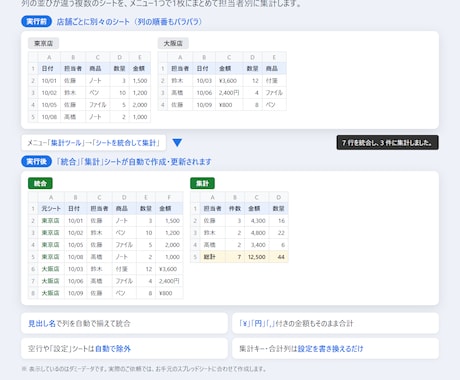Screen dimensions: 460x380
Task: Select the 22 quantity cell in 集計 table
Action: click(278, 233)
